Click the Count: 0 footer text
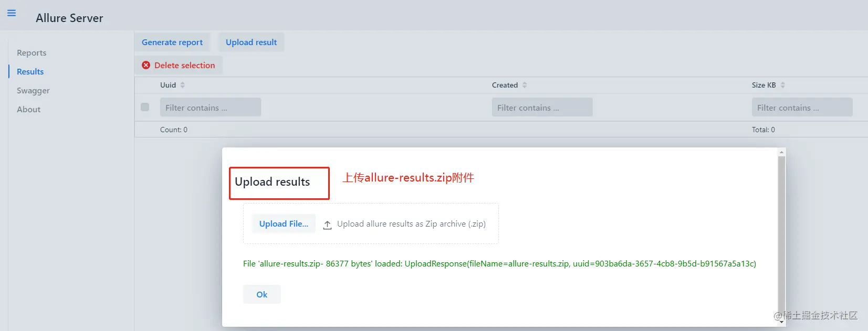This screenshot has width=868, height=331. [x=174, y=130]
